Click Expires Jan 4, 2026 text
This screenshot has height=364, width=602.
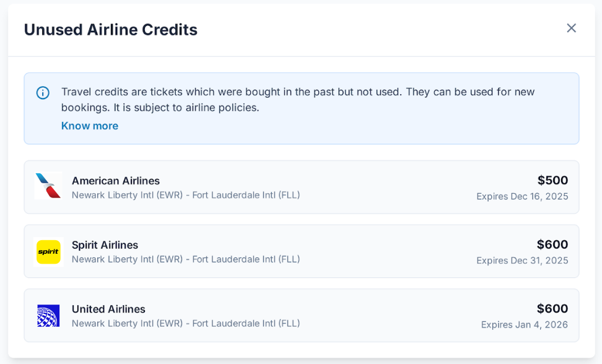(524, 324)
